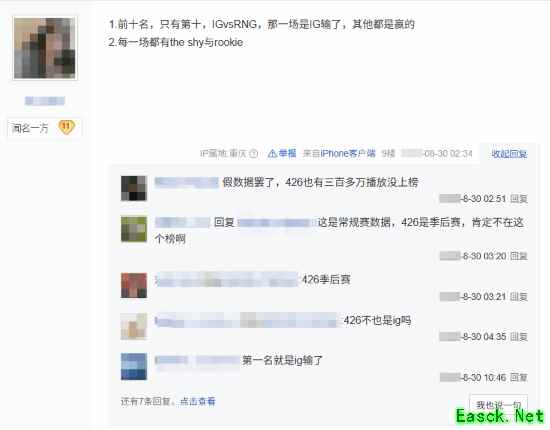This screenshot has height=430, width=550.
Task: Click 回复 on the 02:51 comment
Action: point(519,199)
